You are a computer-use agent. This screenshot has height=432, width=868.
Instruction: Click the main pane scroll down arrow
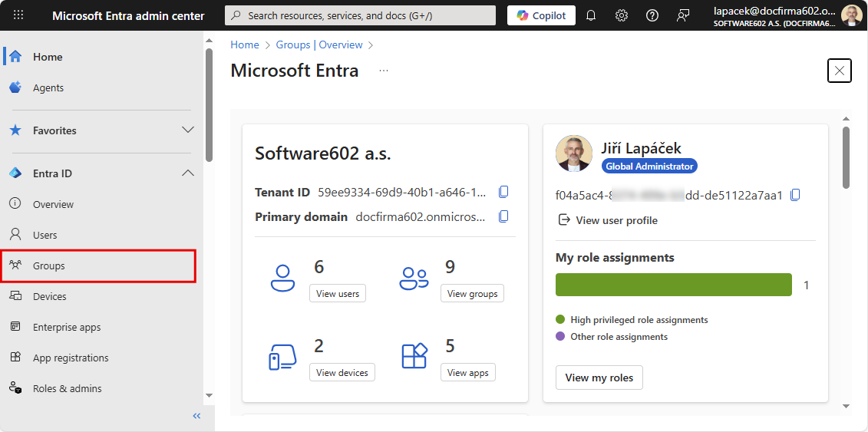[846, 406]
